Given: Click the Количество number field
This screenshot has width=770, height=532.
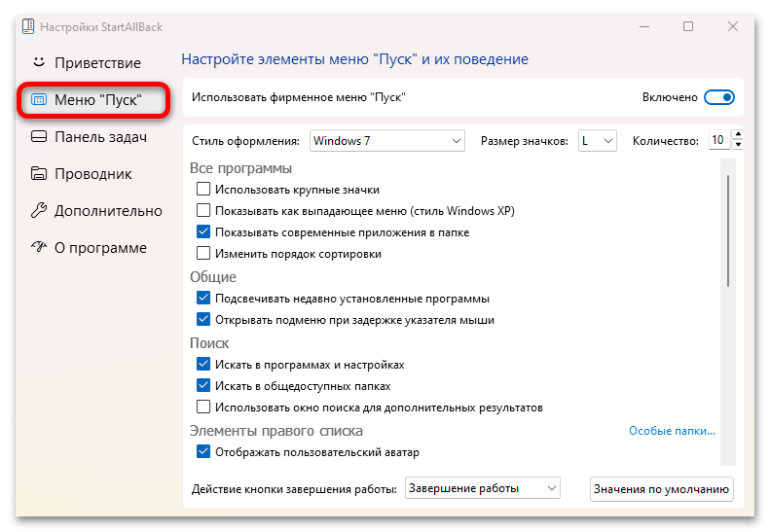Looking at the screenshot, I should (719, 140).
